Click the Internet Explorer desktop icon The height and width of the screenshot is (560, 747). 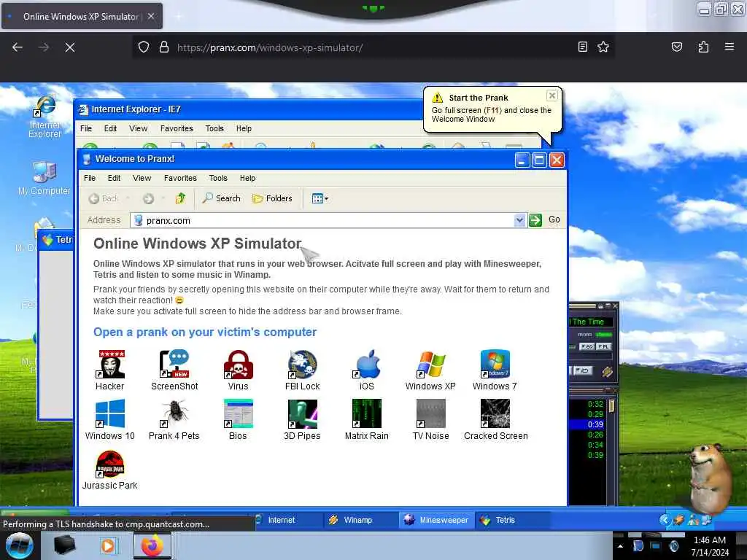44,117
